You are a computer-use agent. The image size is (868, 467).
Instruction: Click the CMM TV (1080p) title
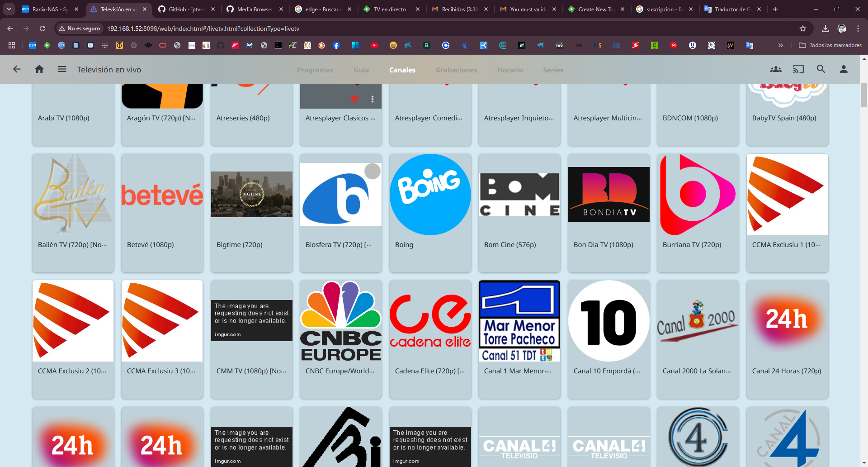251,371
